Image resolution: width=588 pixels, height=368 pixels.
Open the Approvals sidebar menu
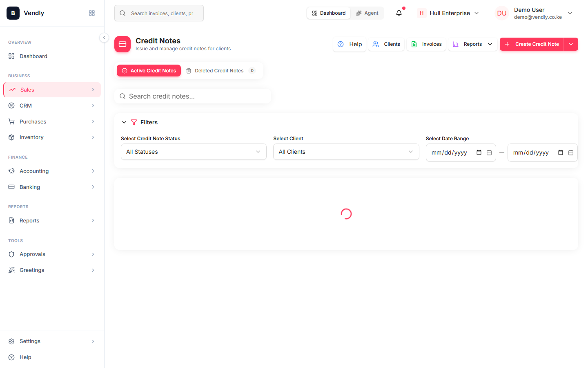pos(52,254)
